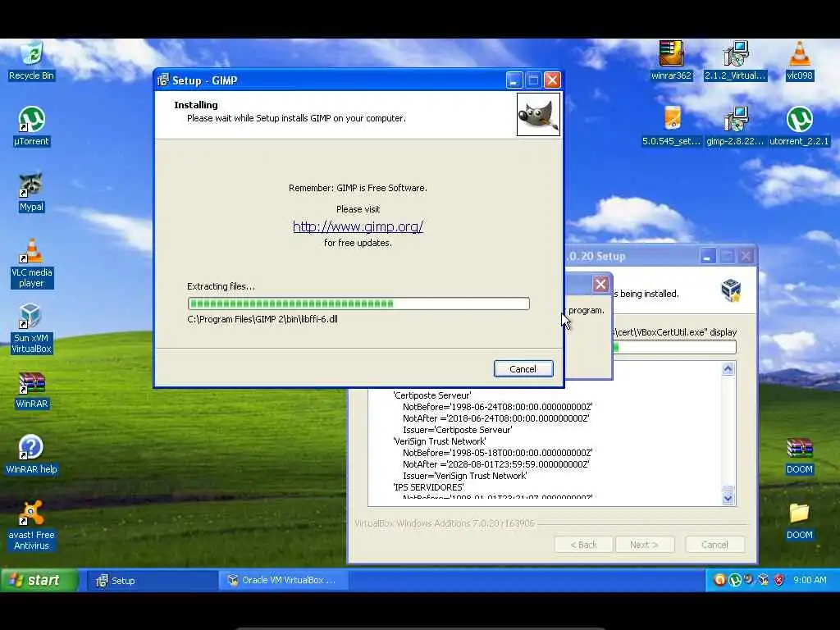This screenshot has width=840, height=630.
Task: Click the taskbar clock showing 9:00 AM
Action: point(810,580)
